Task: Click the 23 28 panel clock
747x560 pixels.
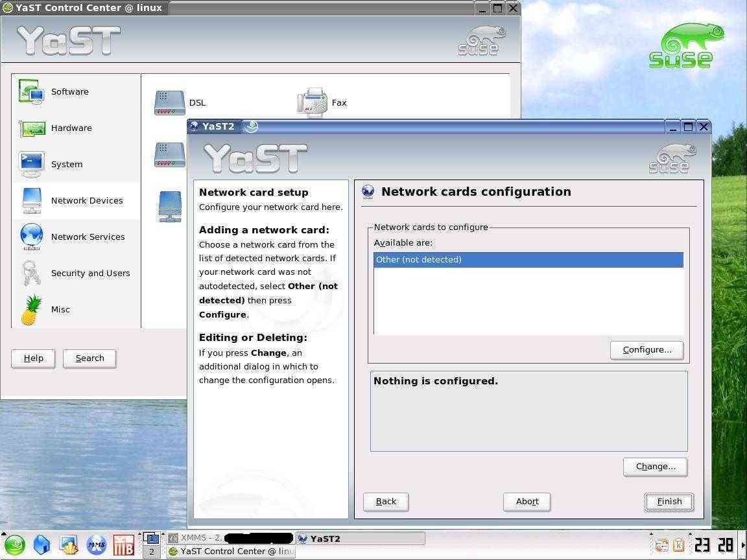Action: pyautogui.click(x=713, y=545)
